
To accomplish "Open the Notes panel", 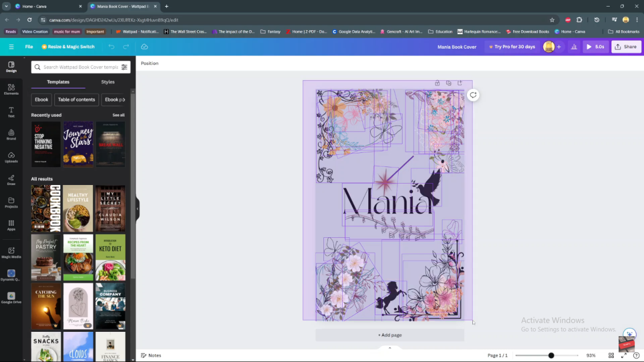I will pyautogui.click(x=151, y=355).
